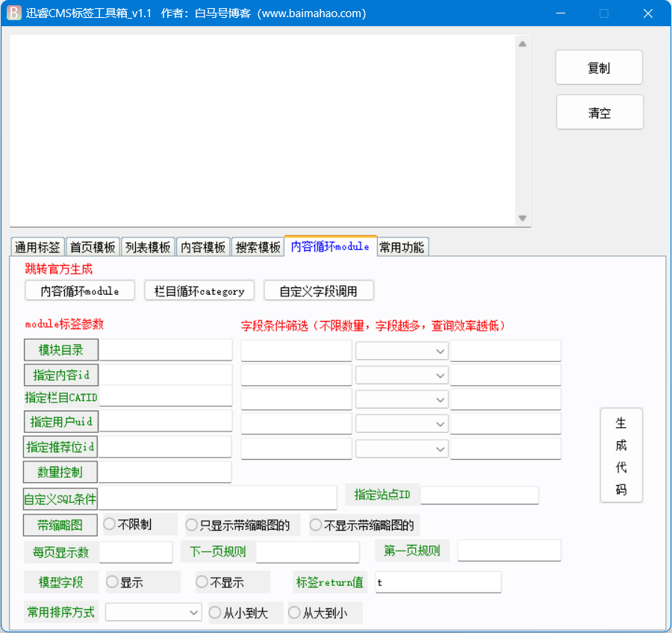Focus the 指定站点ID input field
The height and width of the screenshot is (633, 672).
tap(479, 495)
